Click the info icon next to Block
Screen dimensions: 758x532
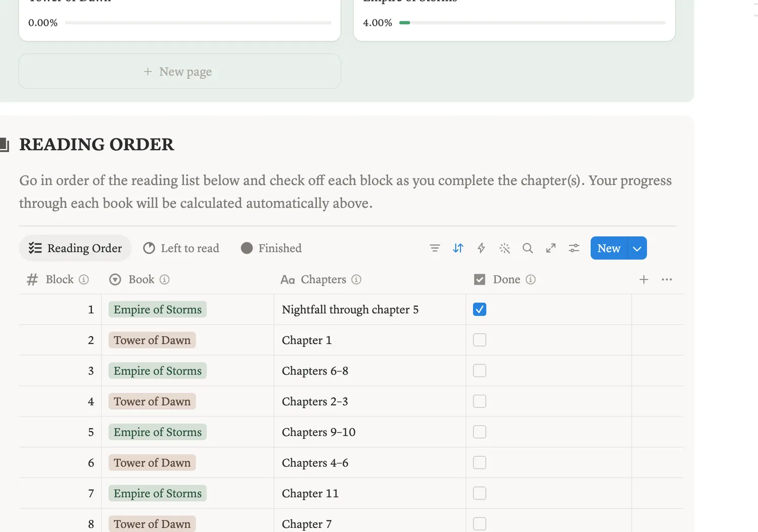coord(84,279)
